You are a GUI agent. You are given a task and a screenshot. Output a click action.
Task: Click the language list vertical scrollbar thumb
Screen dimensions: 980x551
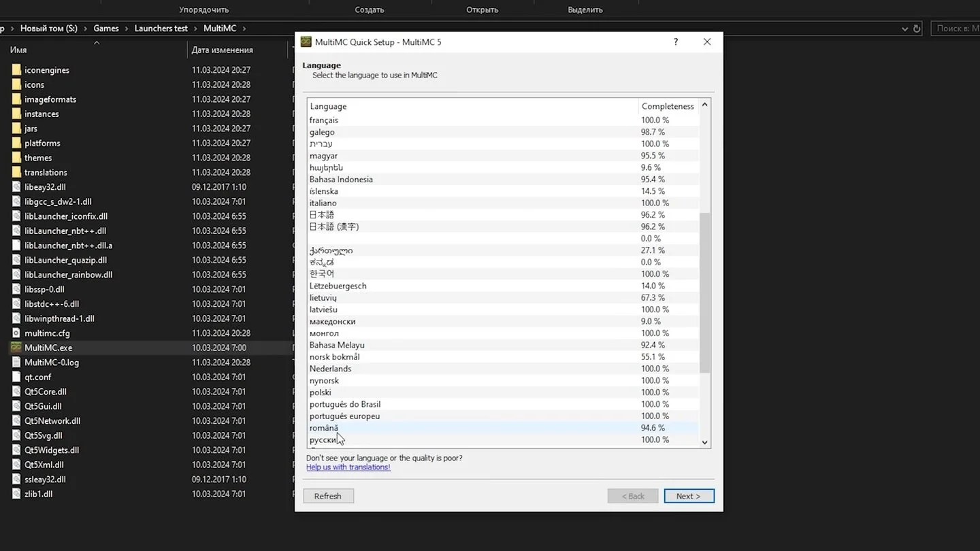[705, 293]
